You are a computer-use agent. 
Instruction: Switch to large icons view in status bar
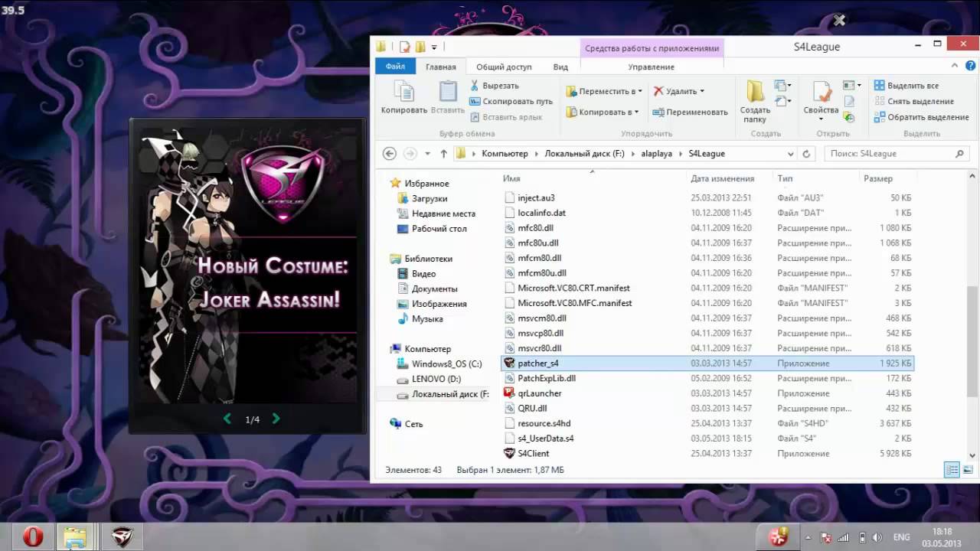(x=968, y=470)
